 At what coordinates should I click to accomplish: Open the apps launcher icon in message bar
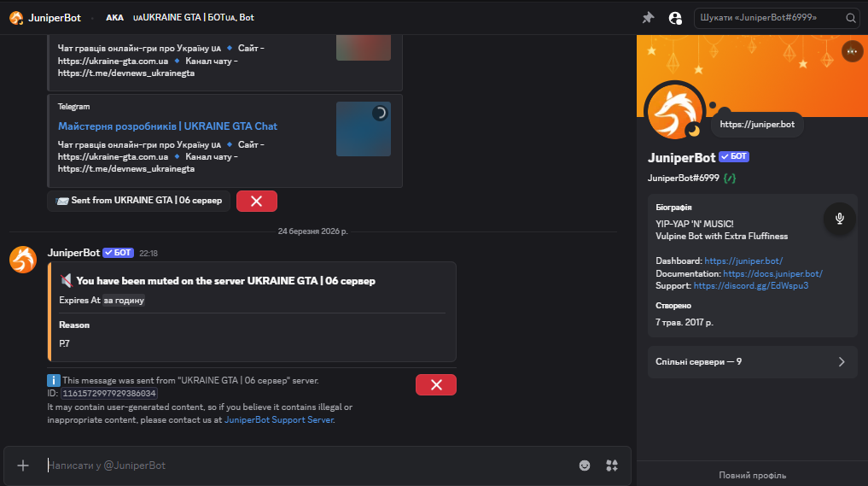click(x=612, y=466)
